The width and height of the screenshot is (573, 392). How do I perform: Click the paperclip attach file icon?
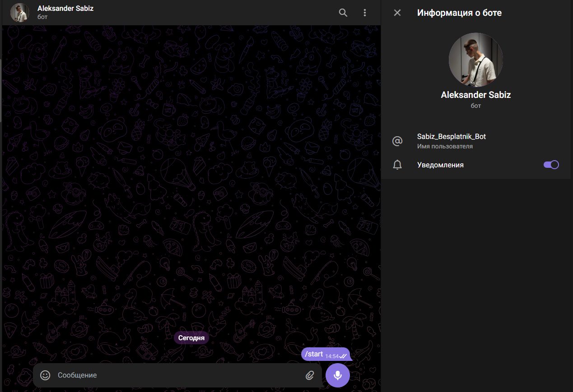tap(310, 375)
